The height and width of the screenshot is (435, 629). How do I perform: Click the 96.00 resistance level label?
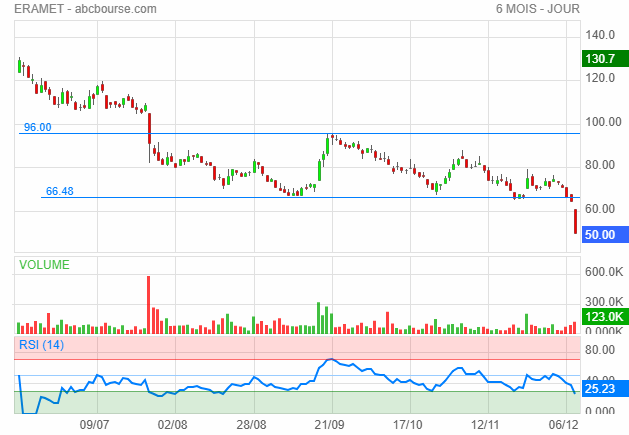coord(38,127)
